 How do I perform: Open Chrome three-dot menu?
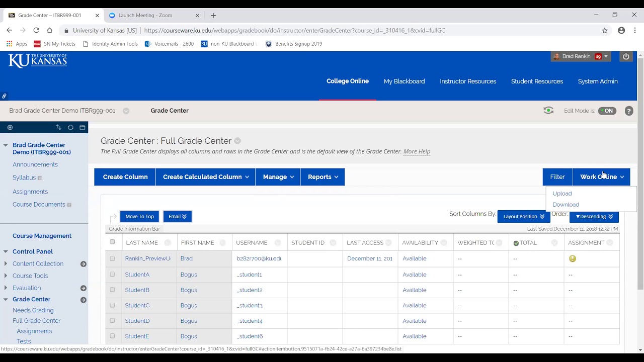pos(635,30)
